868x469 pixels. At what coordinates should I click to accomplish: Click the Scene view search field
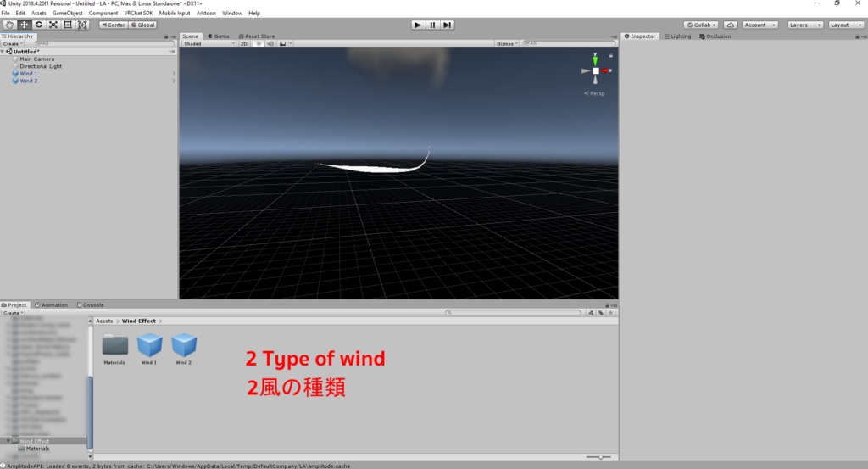(569, 43)
